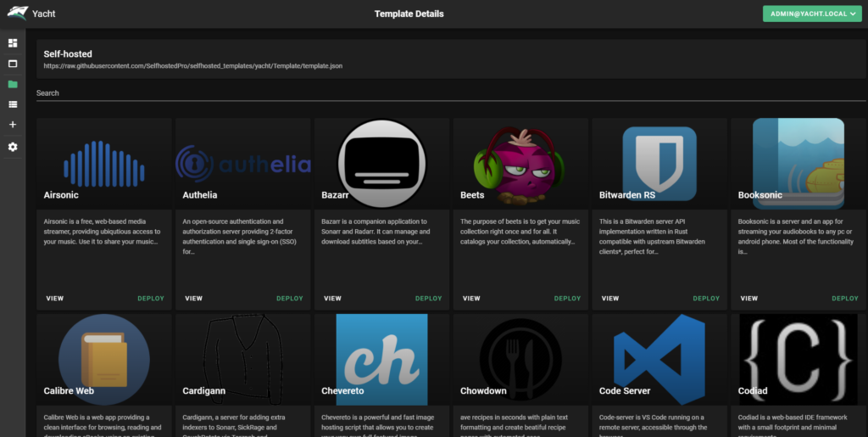Viewport: 868px width, 437px height.
Task: Deploy the Booksonic template
Action: point(845,298)
